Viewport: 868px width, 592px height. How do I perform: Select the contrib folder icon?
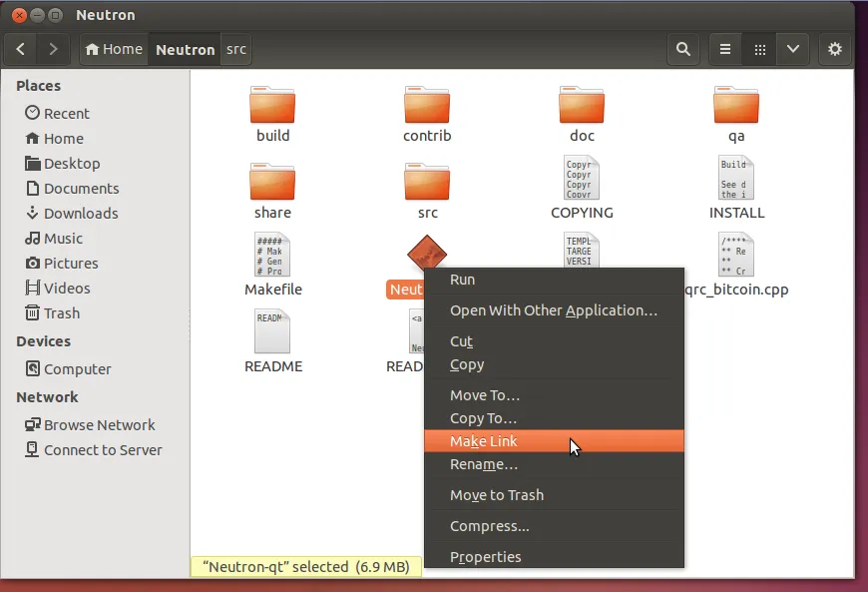tap(427, 105)
